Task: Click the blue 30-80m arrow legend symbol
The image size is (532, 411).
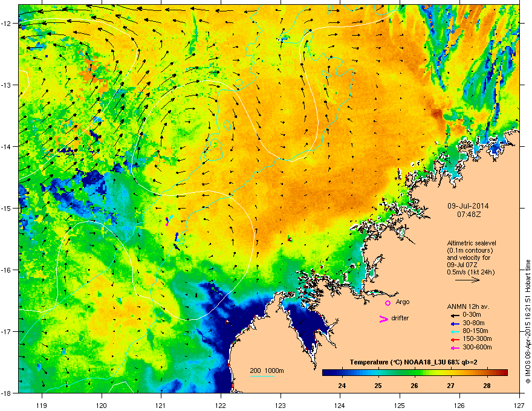Action: point(455,323)
